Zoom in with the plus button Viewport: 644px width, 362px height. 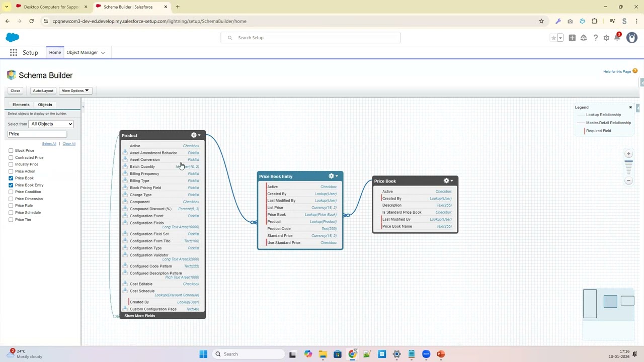coord(628,154)
